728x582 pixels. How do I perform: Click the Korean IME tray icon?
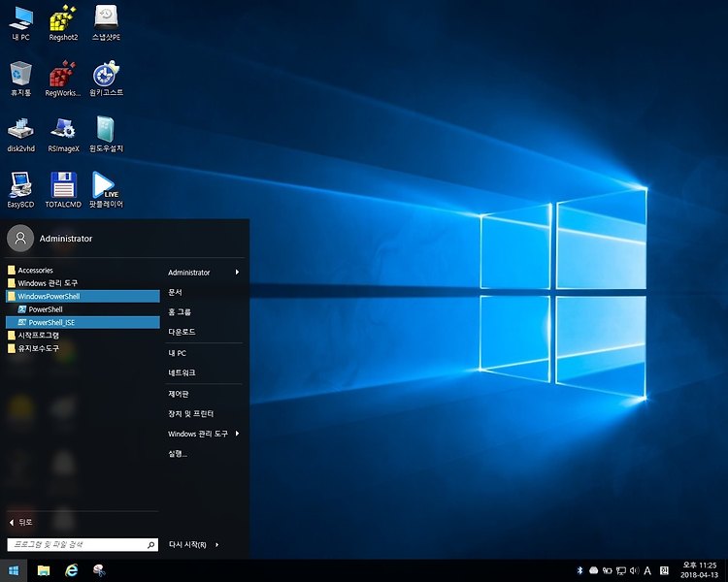[664, 570]
